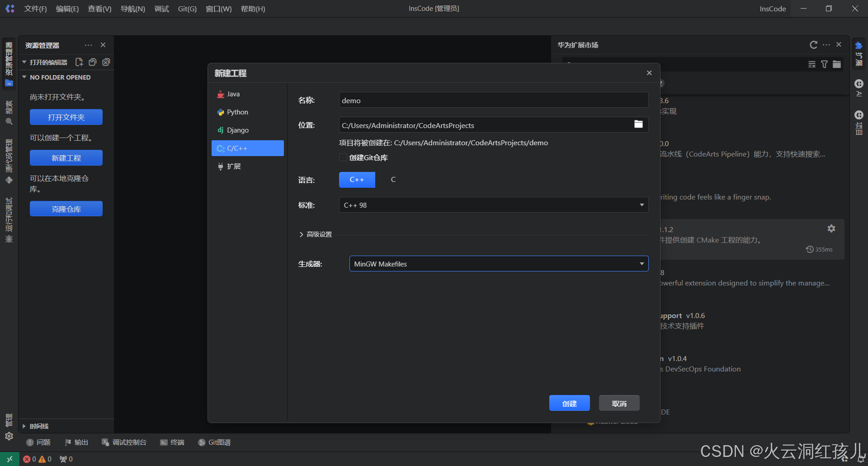
Task: Open the Source Control (源代码管理) view
Action: coord(9,162)
